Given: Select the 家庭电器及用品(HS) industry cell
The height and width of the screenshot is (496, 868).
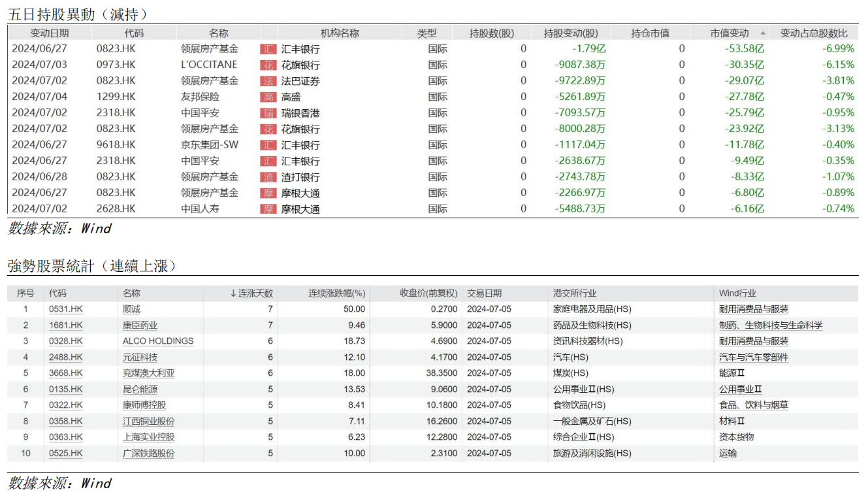Looking at the screenshot, I should pos(592,309).
